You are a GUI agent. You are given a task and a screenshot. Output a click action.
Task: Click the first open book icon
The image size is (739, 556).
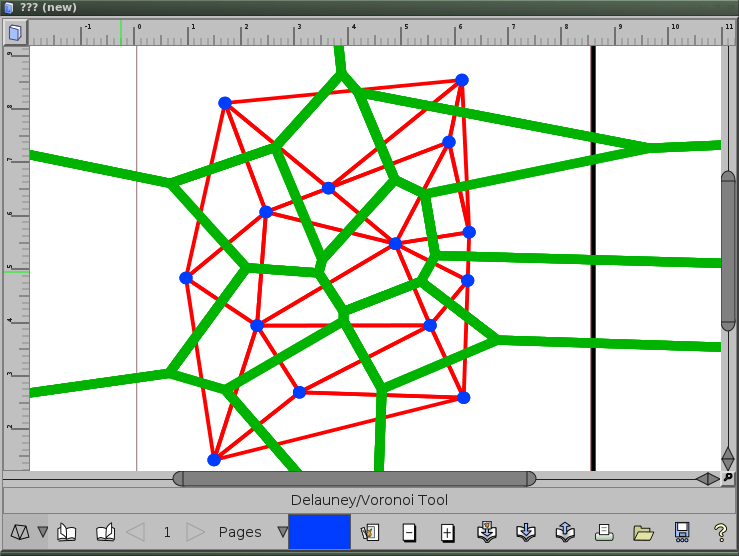tap(67, 532)
